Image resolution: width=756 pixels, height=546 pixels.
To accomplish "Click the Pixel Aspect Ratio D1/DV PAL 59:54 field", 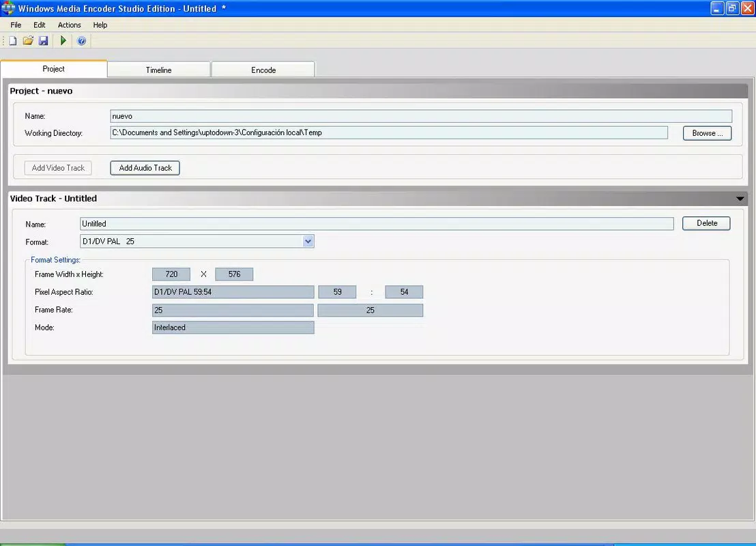I will click(233, 292).
